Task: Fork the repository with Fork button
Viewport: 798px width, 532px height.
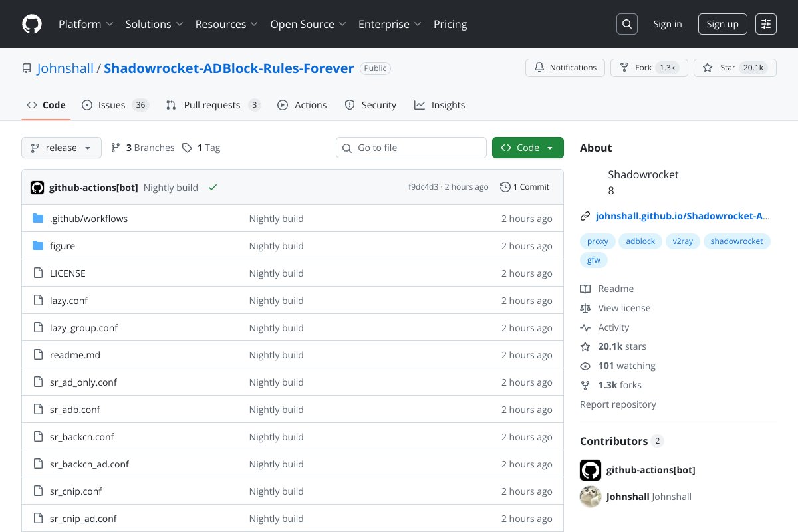Action: tap(649, 68)
